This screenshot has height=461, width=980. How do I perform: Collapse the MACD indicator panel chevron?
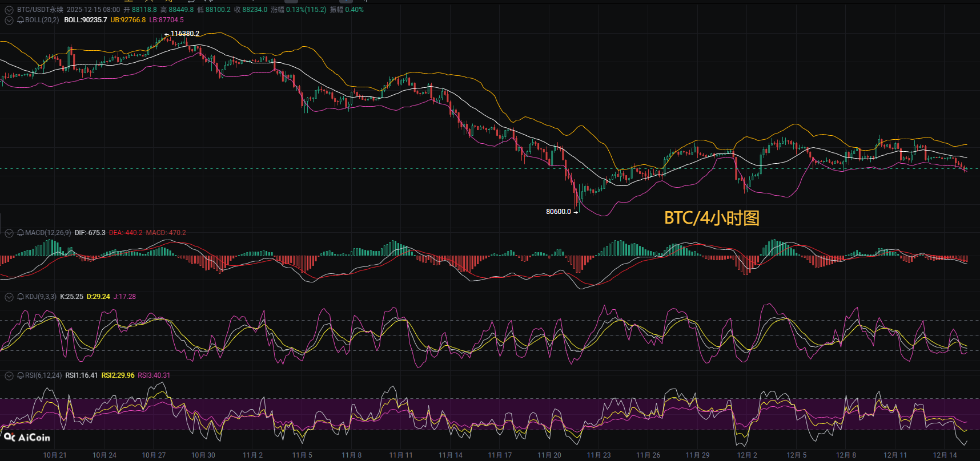coord(9,233)
